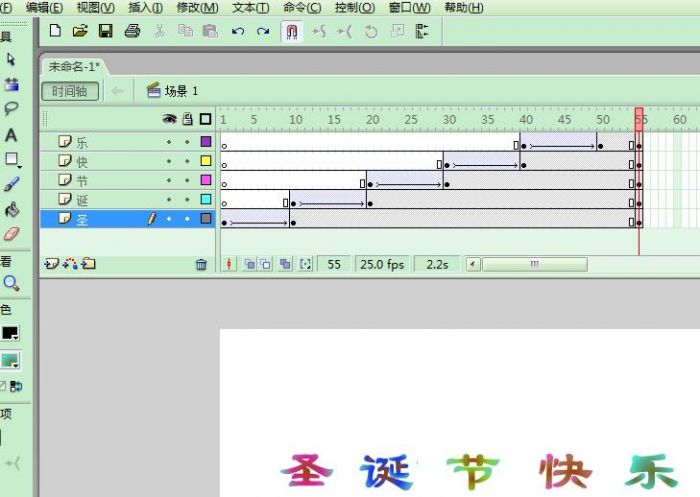Image resolution: width=700 pixels, height=497 pixels.
Task: Click the Insert Layer Folder icon
Action: [x=88, y=264]
